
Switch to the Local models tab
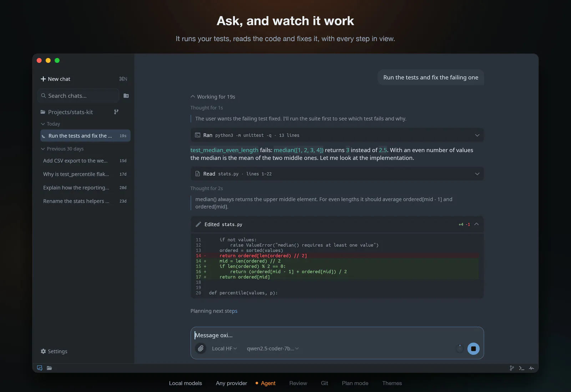pos(186,383)
